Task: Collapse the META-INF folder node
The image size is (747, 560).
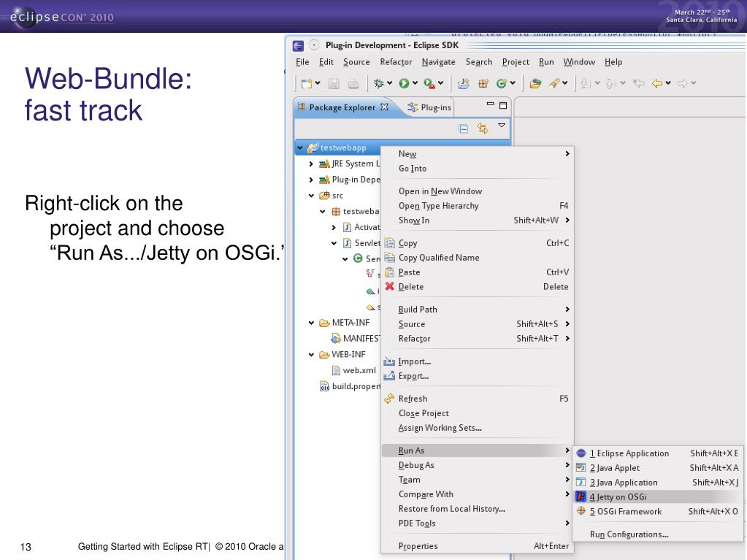Action: coord(311,323)
